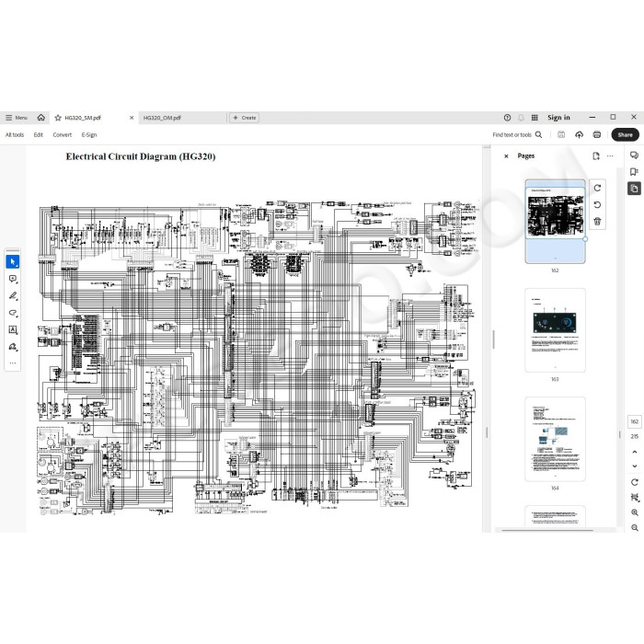Toggle the Pages thumbnails panel icon
Image resolution: width=644 pixels, height=644 pixels.
tap(634, 189)
